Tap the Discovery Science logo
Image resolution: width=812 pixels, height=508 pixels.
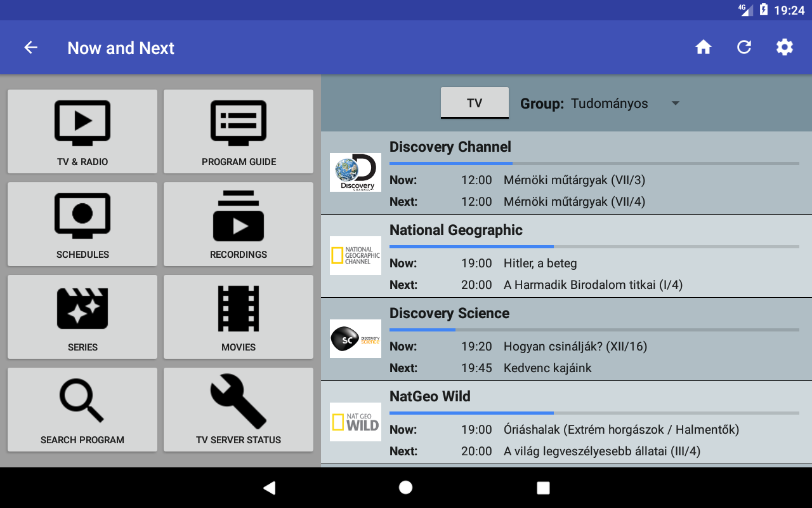click(355, 338)
